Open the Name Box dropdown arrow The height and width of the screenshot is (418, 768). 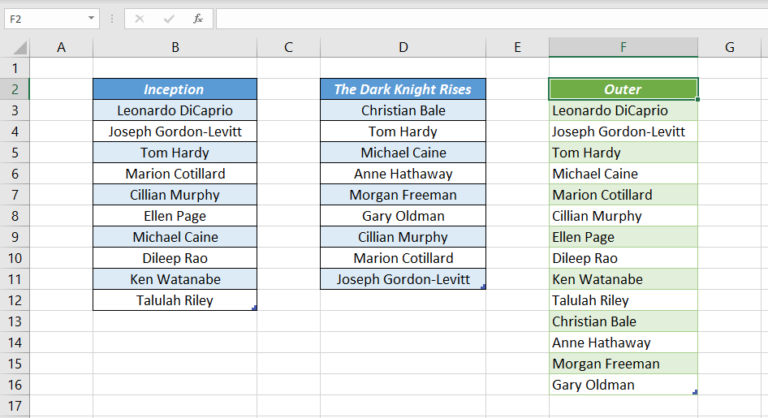pos(91,19)
